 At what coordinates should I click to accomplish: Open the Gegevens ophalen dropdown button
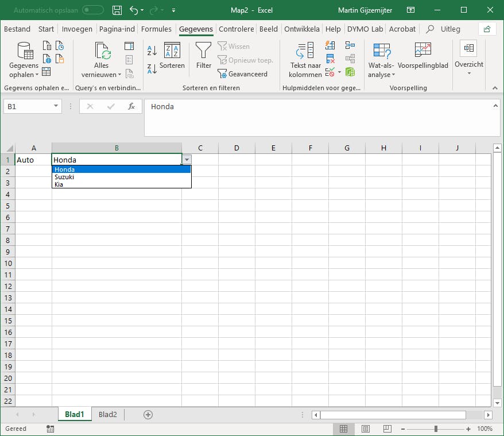point(24,60)
